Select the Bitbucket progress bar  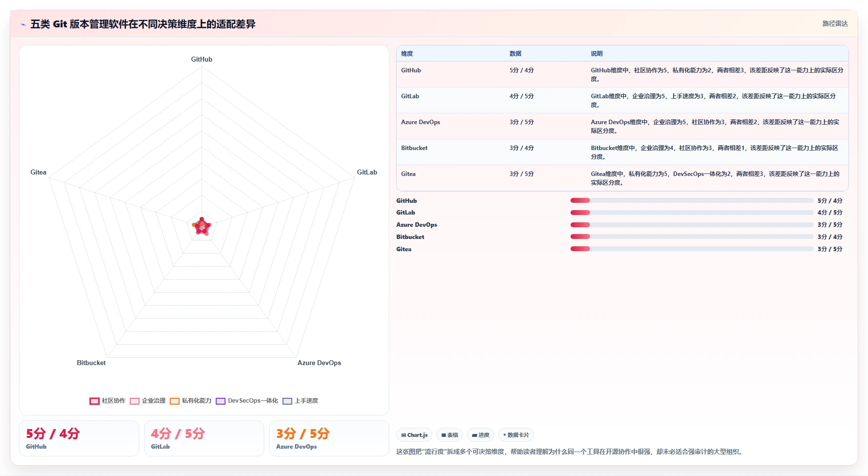click(x=692, y=237)
